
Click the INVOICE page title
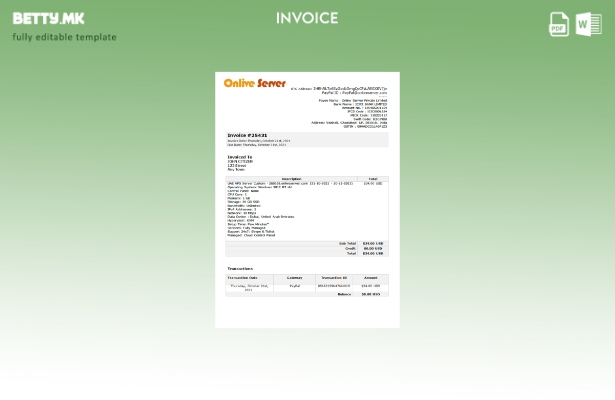pyautogui.click(x=307, y=18)
